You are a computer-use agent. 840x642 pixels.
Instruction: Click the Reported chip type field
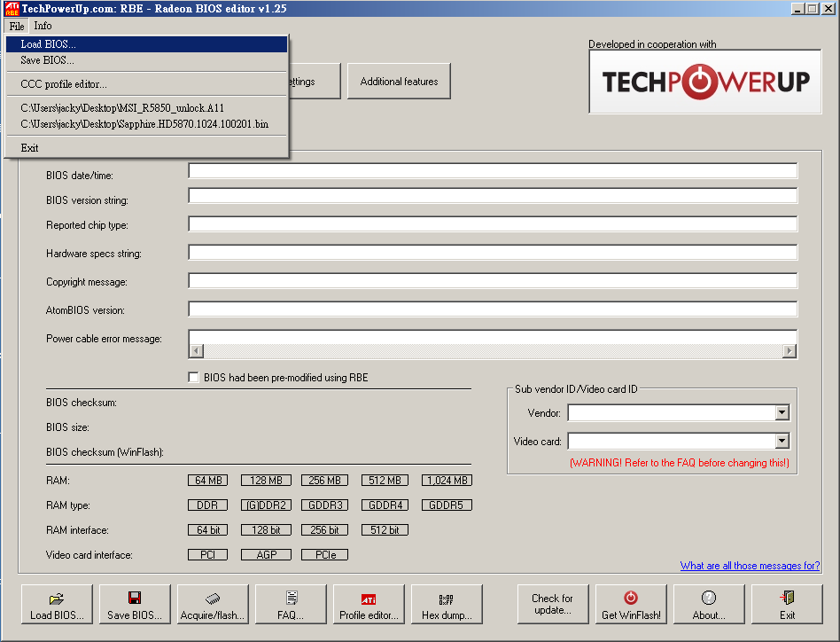[x=493, y=224]
